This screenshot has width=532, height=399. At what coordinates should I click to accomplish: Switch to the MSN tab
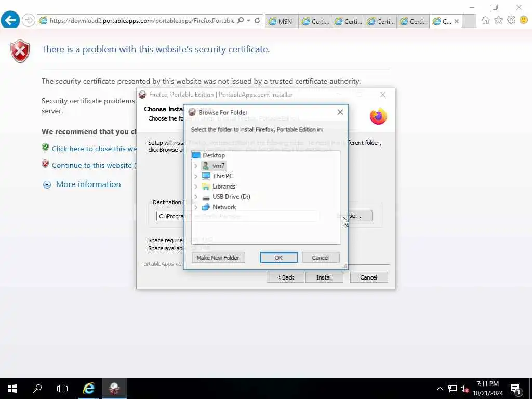tap(281, 21)
